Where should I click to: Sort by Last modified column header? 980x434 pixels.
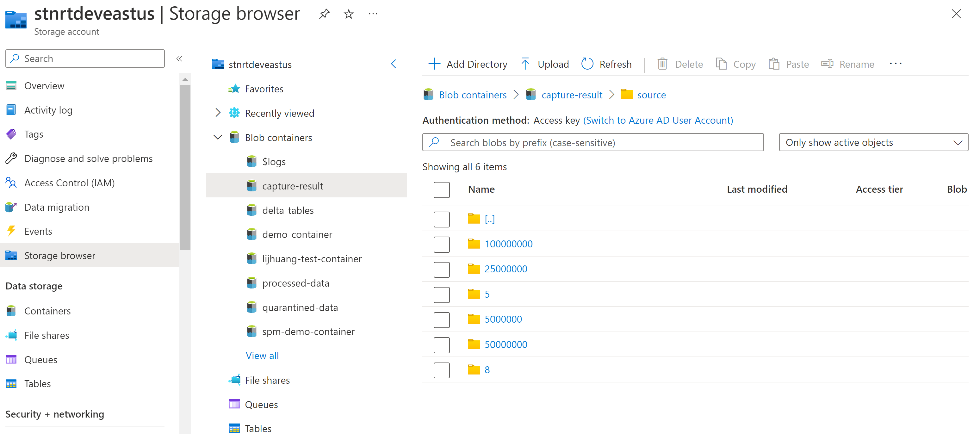(x=757, y=189)
